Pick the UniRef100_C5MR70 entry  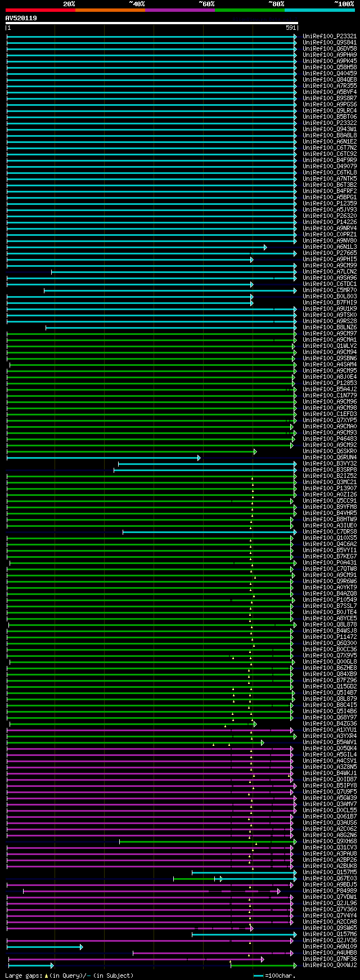coord(330,290)
